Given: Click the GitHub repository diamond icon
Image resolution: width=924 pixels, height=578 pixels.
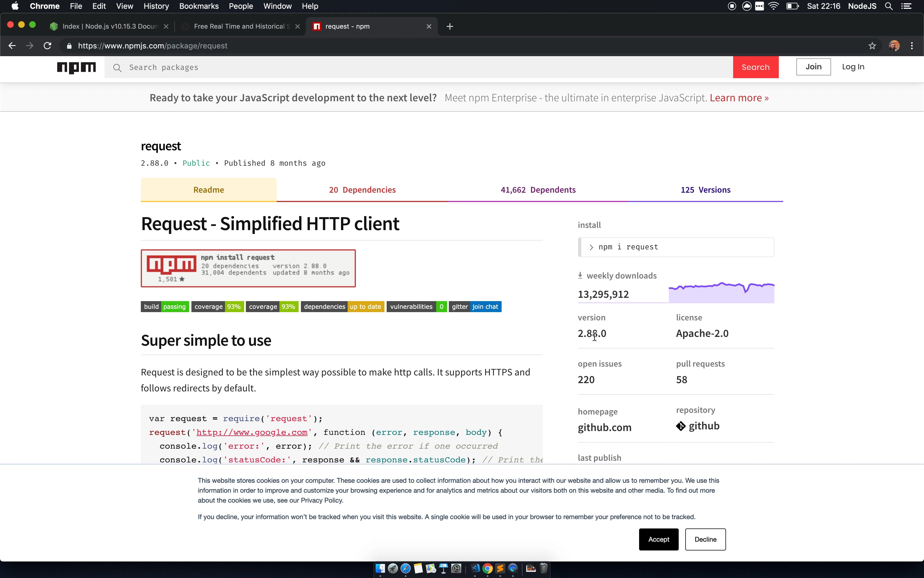Looking at the screenshot, I should (x=681, y=426).
